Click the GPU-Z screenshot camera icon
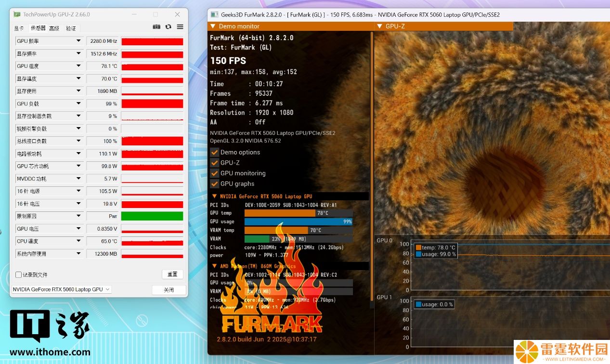This screenshot has height=364, width=610. [x=156, y=27]
